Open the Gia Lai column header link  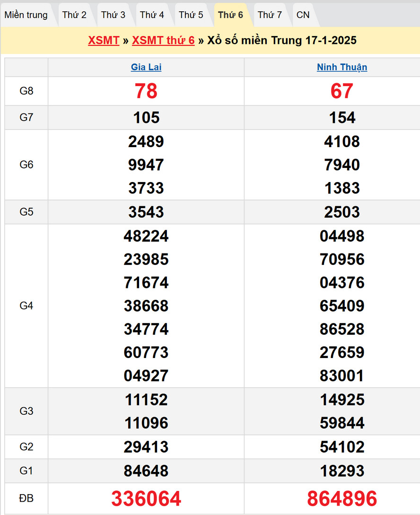tap(146, 67)
